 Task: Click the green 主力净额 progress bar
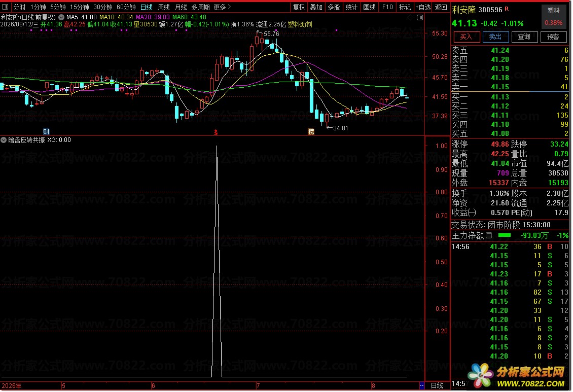(505, 235)
